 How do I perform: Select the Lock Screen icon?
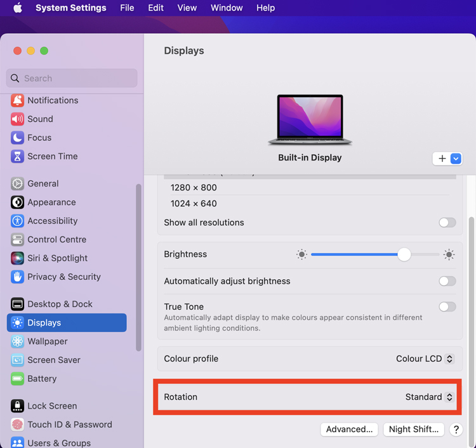coord(17,406)
